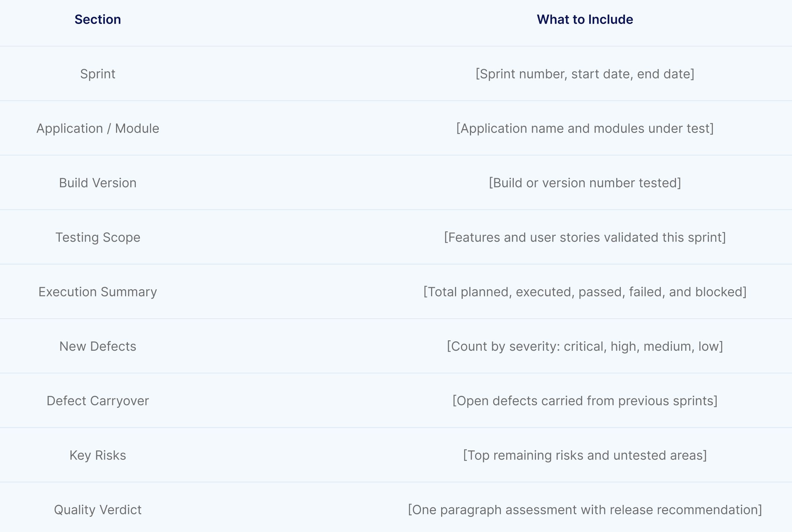
Task: Select the Application / Module row label
Action: click(98, 128)
